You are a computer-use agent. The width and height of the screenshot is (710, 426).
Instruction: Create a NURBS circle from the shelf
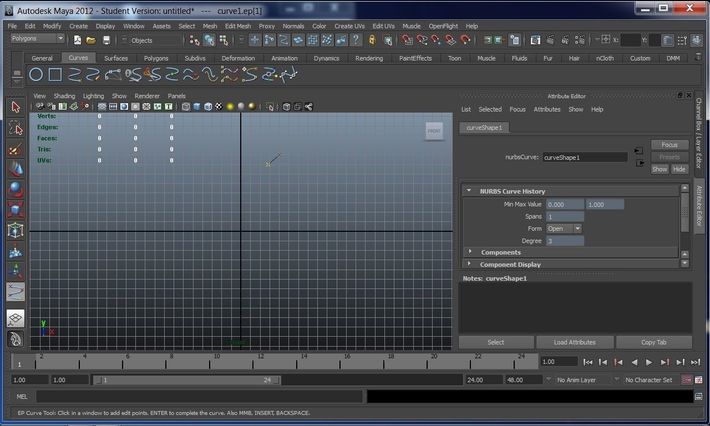(x=36, y=75)
